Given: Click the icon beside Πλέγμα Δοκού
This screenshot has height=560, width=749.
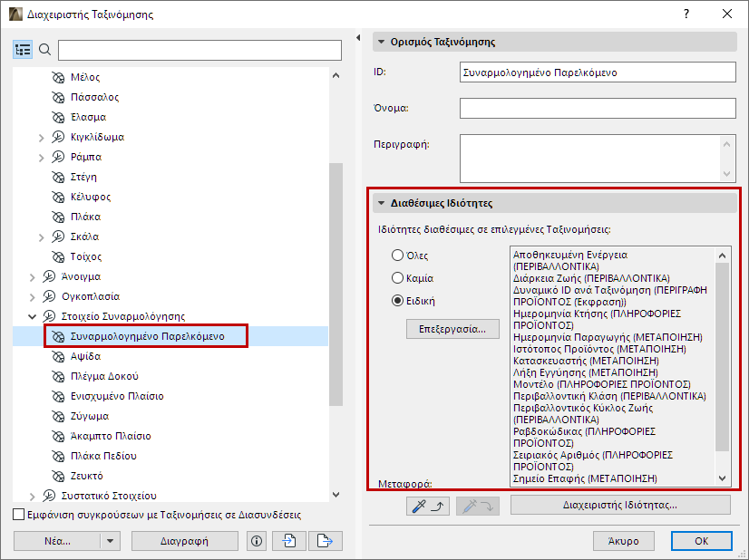Looking at the screenshot, I should pyautogui.click(x=58, y=377).
